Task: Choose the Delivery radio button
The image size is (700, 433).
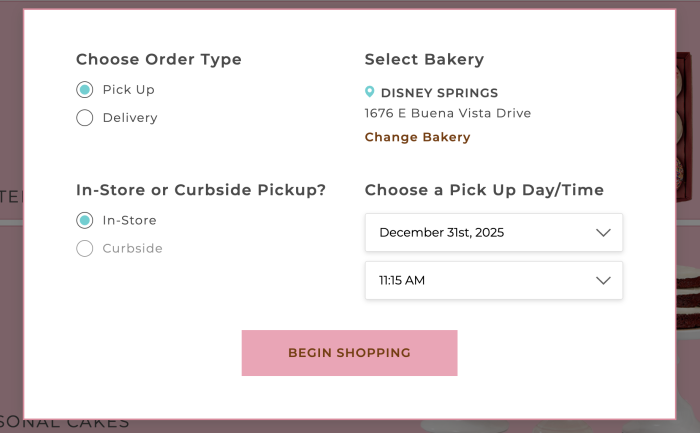Action: 85,118
